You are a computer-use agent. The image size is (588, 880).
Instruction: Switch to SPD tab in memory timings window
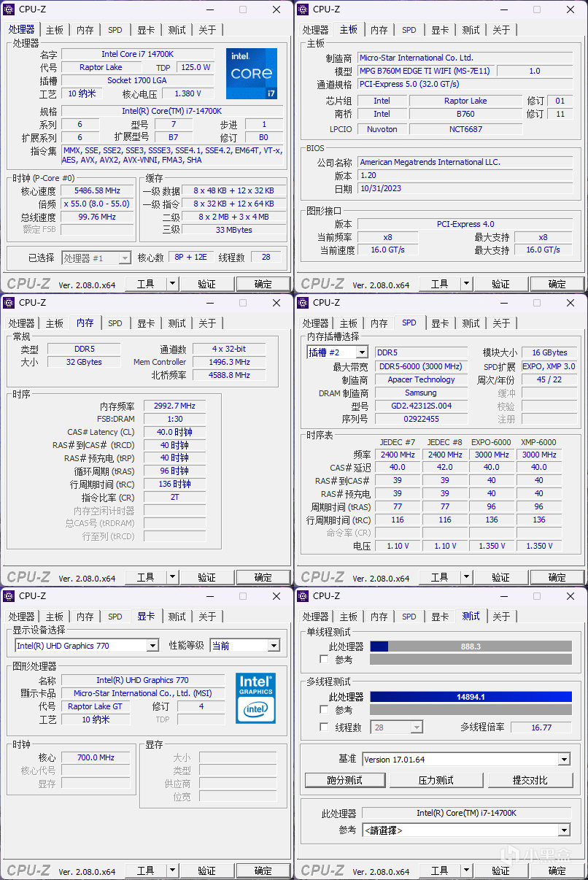point(115,323)
